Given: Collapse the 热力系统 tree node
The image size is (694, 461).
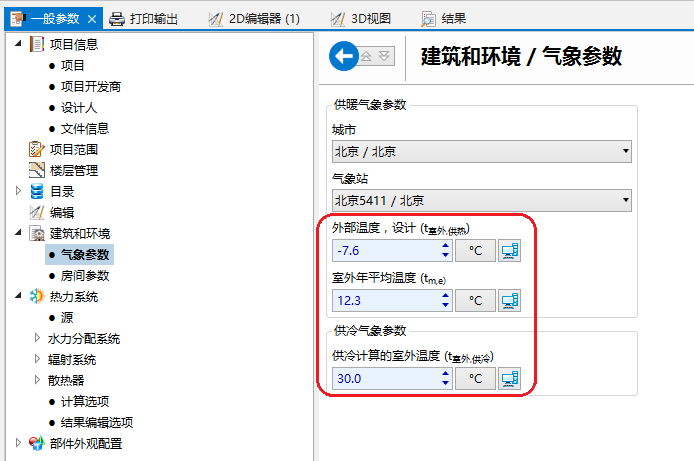Looking at the screenshot, I should pyautogui.click(x=19, y=296).
